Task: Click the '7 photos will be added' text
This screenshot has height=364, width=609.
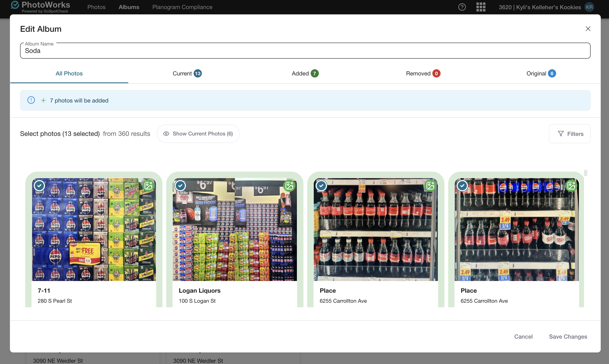Action: [x=79, y=100]
